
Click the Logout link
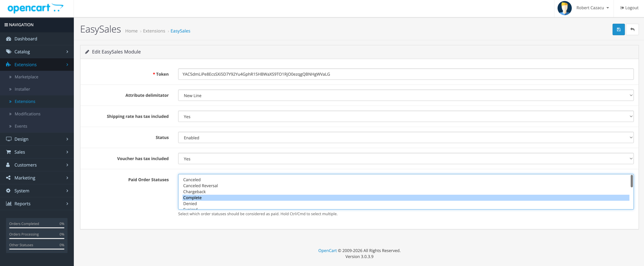click(629, 8)
